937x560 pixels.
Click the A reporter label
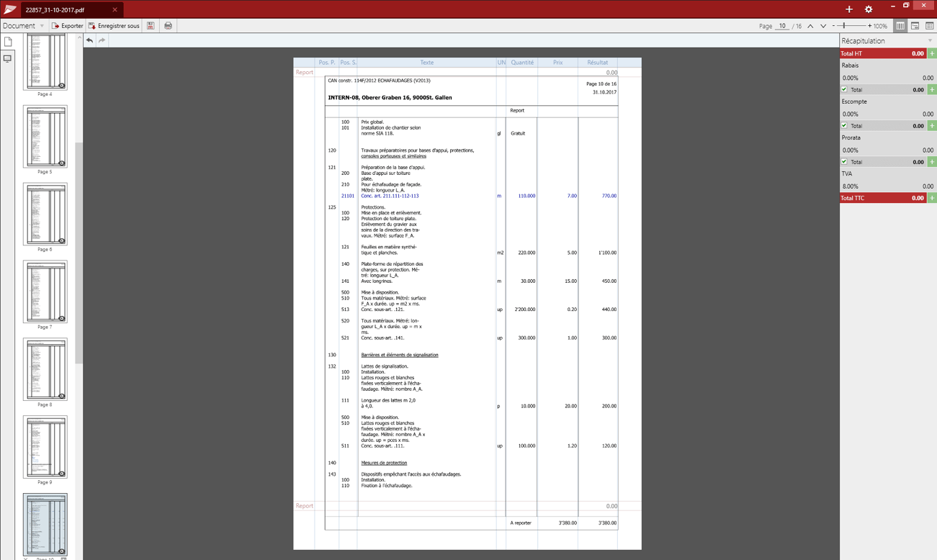tap(521, 523)
